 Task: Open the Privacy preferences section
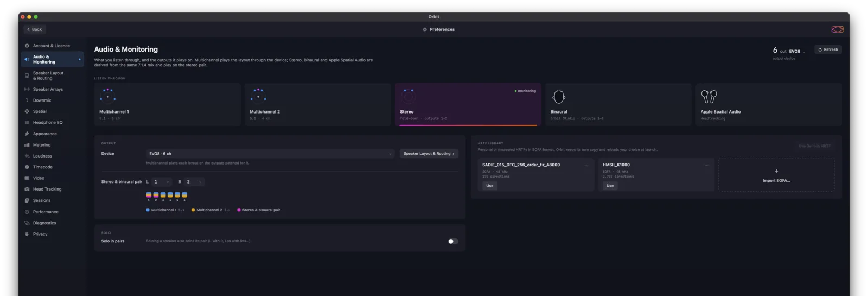52,234
